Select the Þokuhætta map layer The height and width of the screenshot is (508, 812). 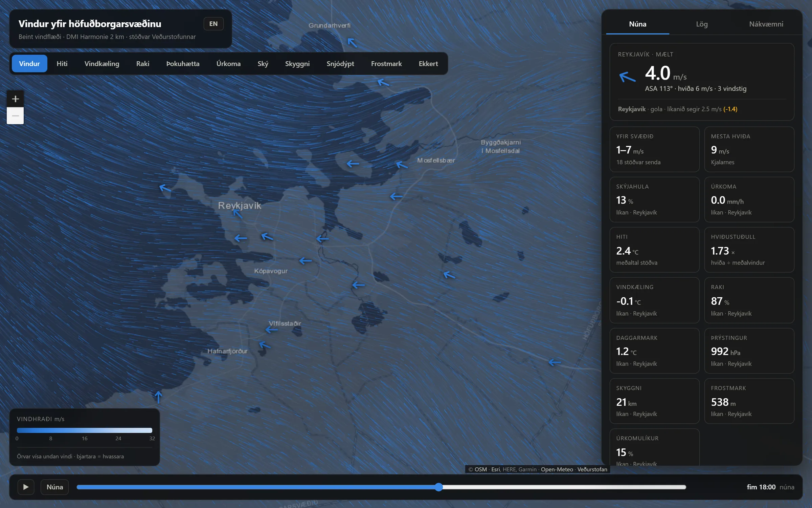click(x=183, y=64)
